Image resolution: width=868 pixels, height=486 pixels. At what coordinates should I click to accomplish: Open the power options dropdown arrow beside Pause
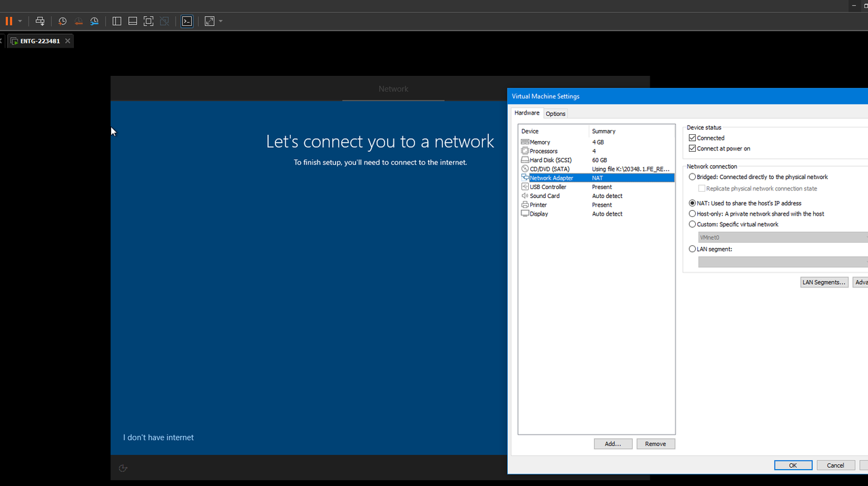pyautogui.click(x=20, y=21)
